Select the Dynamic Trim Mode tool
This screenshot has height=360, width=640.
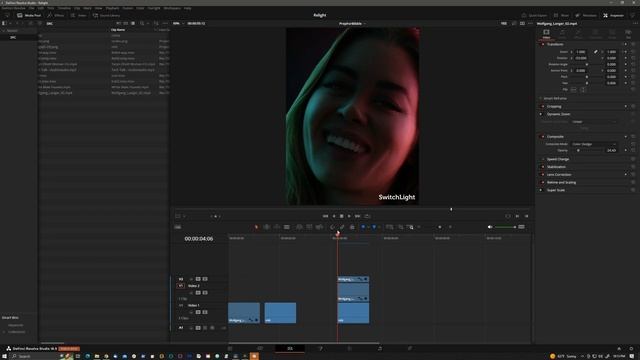(277, 227)
